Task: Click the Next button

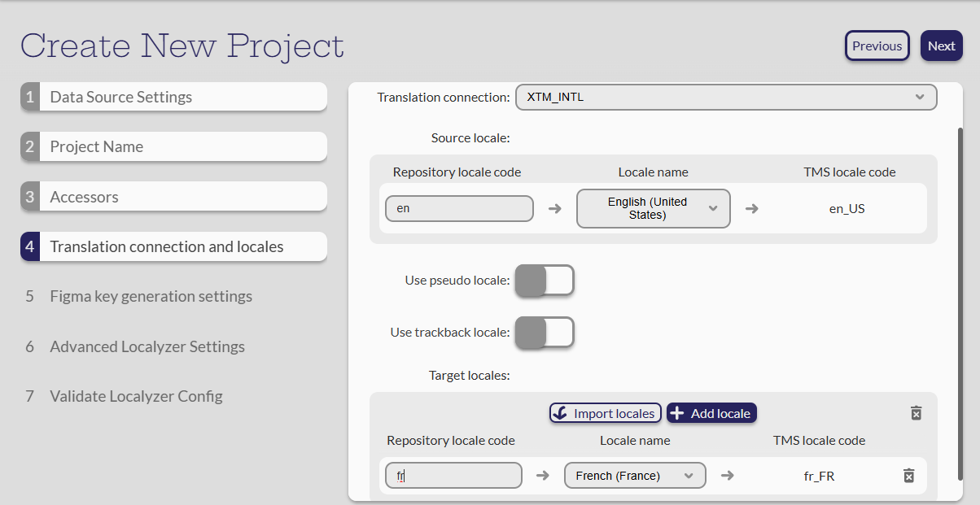Action: click(941, 46)
